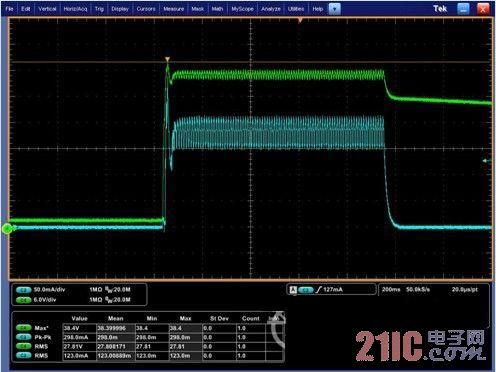Open the Trig menu
This screenshot has width=496, height=372.
99,9
